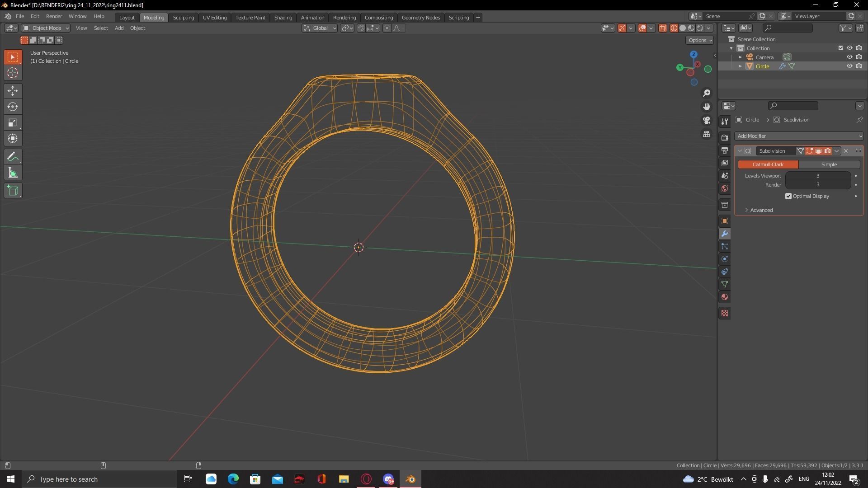The height and width of the screenshot is (488, 868).
Task: Toggle the camera view icon
Action: 707,120
